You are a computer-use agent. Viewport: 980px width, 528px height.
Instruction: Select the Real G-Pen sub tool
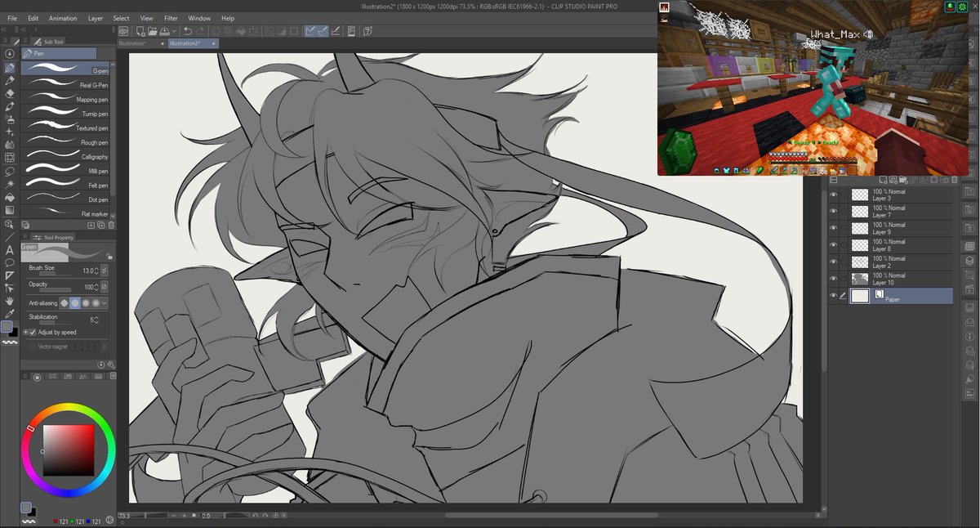click(65, 84)
